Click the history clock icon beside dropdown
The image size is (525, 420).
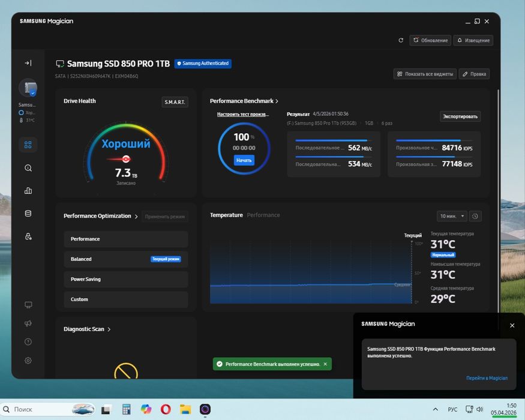(475, 216)
